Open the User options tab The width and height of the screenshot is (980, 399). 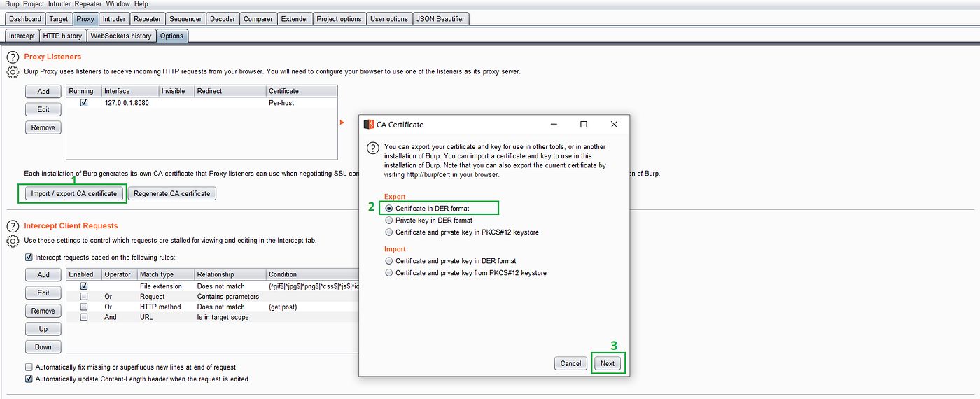[389, 19]
